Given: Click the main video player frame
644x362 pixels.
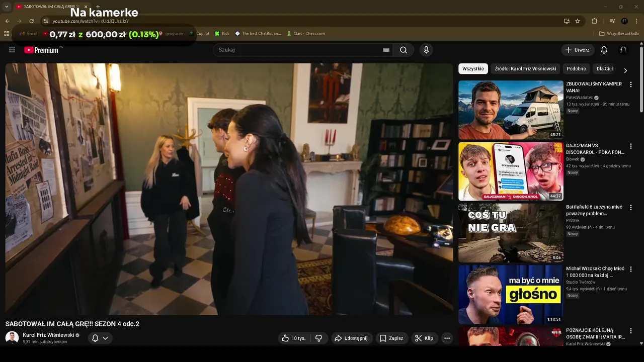Looking at the screenshot, I should pyautogui.click(x=229, y=189).
